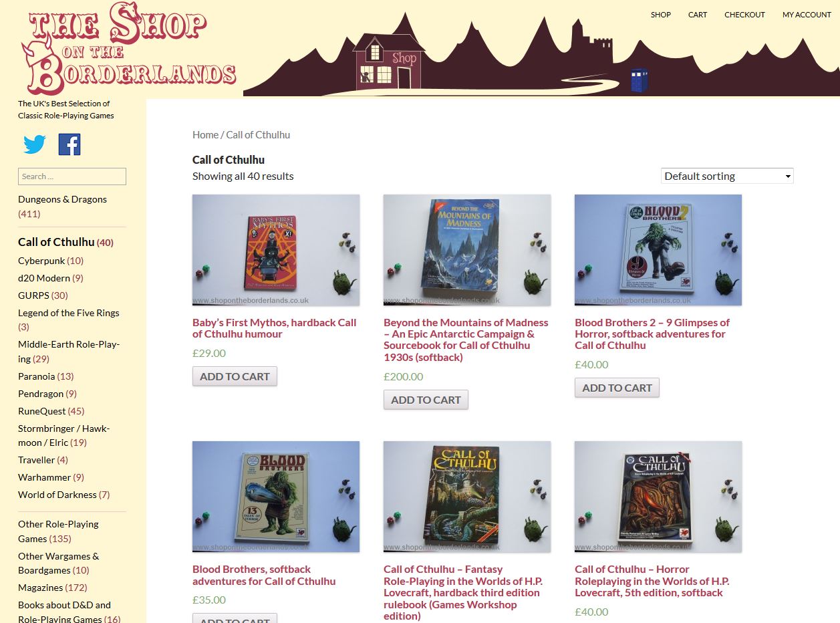Open Call of Cthulhu 5th edition title link
Viewport: 840px width, 623px height.
coord(652,581)
